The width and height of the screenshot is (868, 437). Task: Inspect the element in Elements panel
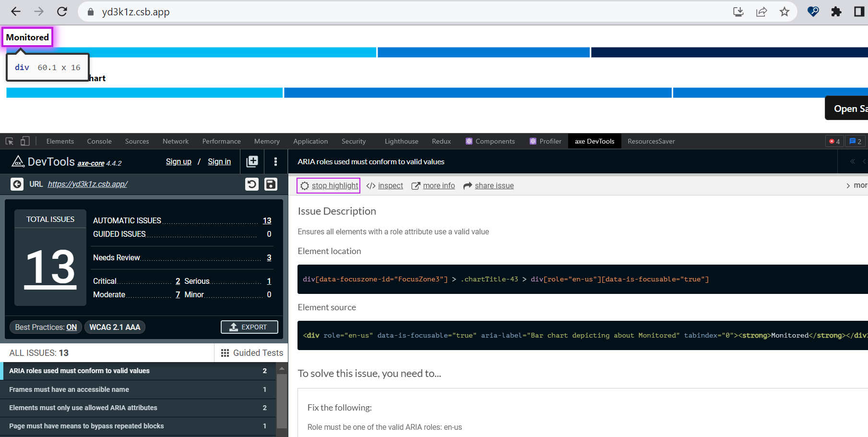(x=385, y=186)
